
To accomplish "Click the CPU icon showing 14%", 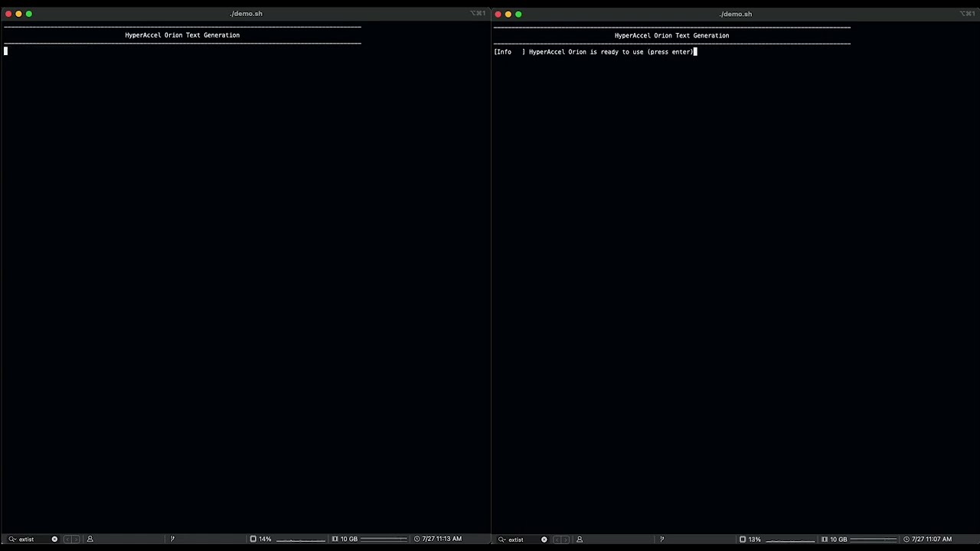I will [253, 539].
